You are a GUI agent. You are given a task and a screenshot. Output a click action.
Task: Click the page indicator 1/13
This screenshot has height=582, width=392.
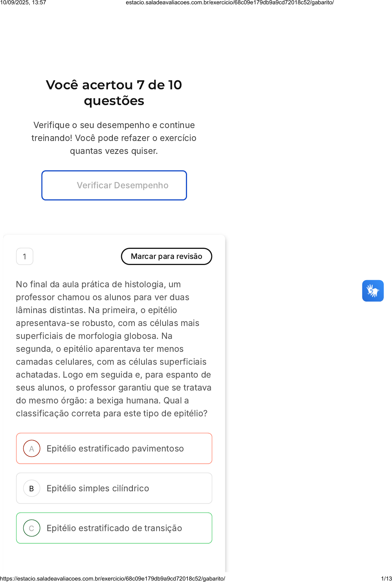pyautogui.click(x=386, y=578)
